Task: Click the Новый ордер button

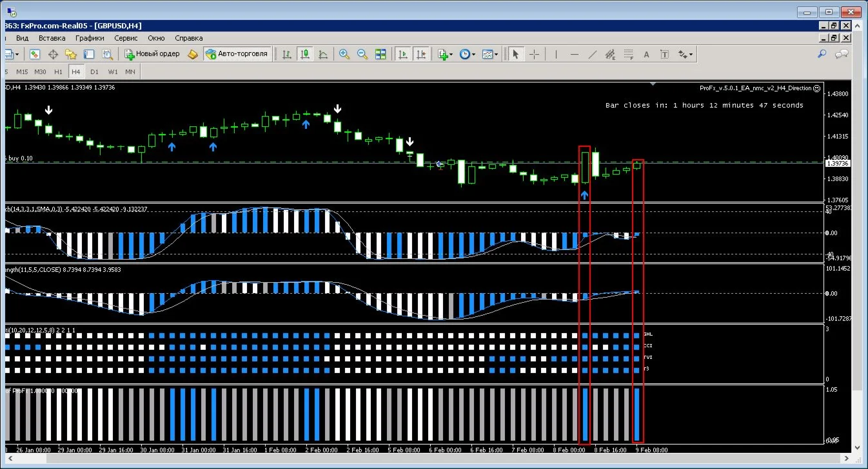Action: tap(152, 55)
